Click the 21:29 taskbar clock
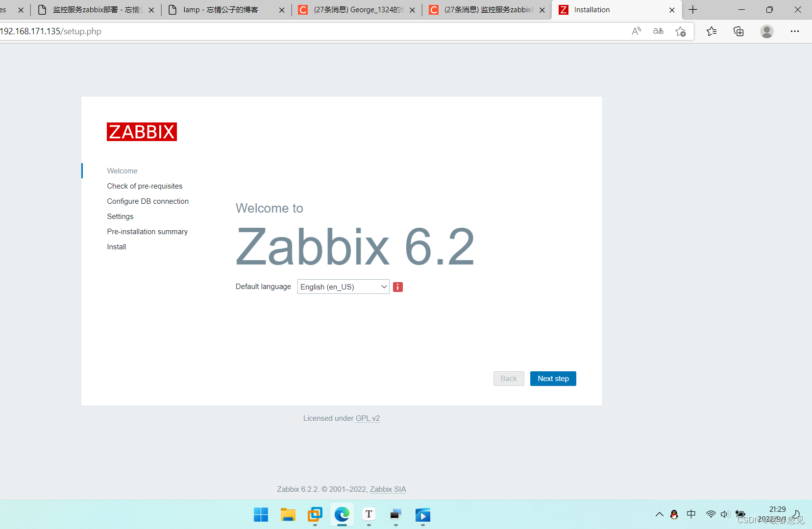 pos(777,509)
